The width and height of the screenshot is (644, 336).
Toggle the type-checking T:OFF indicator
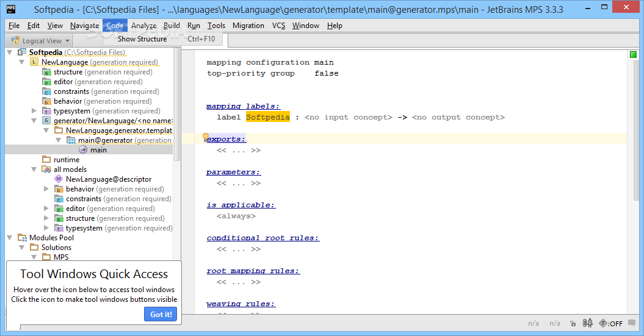tap(611, 323)
